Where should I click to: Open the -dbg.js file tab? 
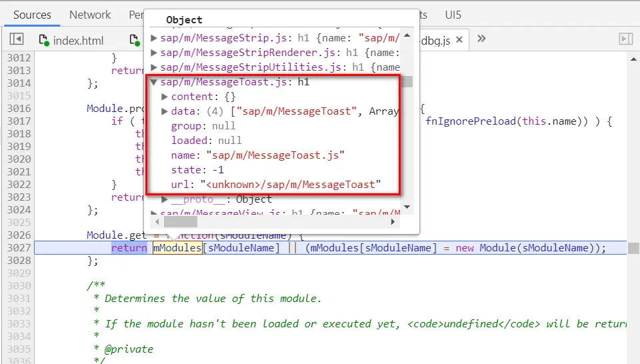[435, 41]
